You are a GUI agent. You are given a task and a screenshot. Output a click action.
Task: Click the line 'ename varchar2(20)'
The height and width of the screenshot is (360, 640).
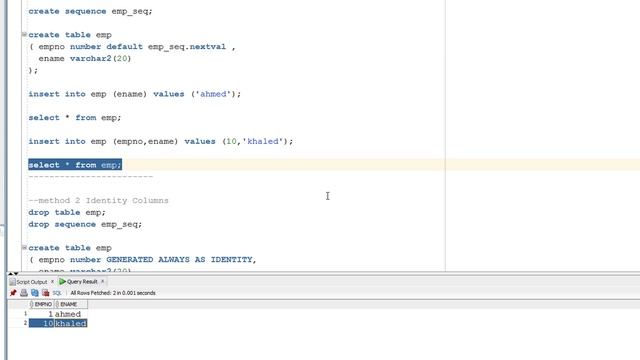pyautogui.click(x=84, y=58)
